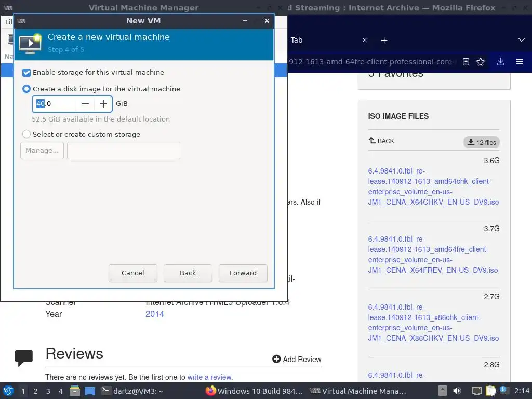Click Back in New VM wizard

pyautogui.click(x=188, y=273)
